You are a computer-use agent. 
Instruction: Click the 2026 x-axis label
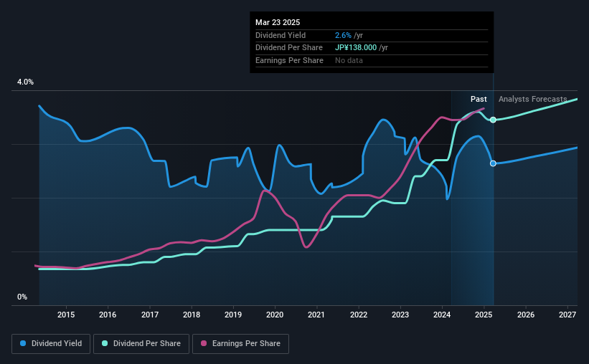pos(526,315)
